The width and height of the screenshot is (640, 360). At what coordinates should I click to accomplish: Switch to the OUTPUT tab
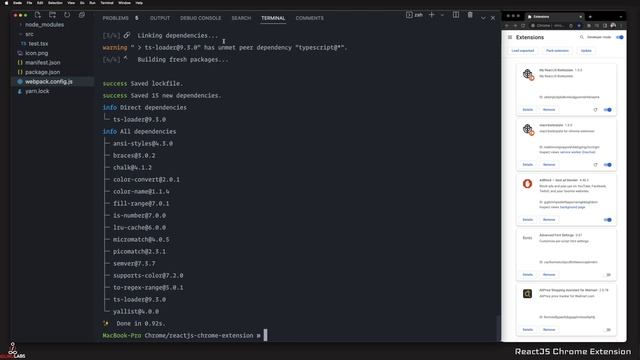tap(160, 18)
